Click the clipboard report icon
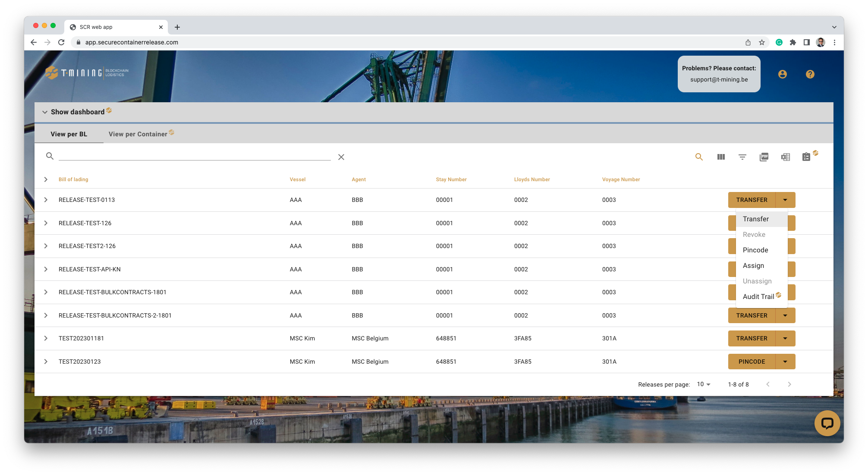This screenshot has height=475, width=868. click(x=806, y=157)
